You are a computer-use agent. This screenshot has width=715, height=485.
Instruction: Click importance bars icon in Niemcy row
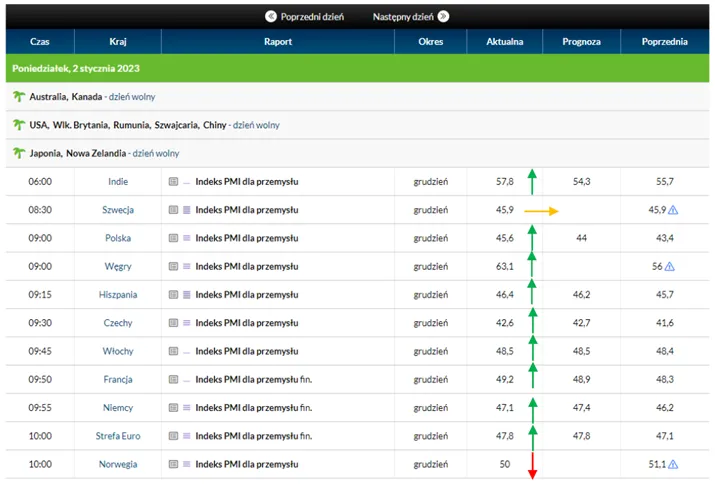coord(187,408)
